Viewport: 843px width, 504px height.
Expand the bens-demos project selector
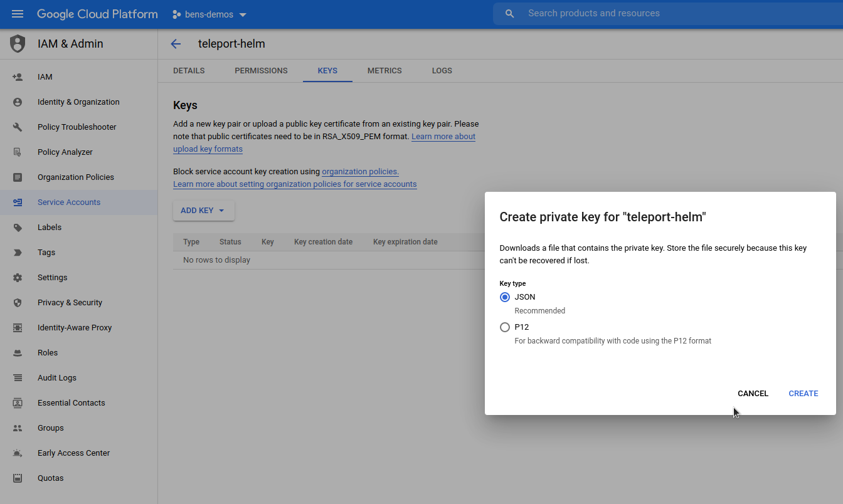tap(209, 13)
